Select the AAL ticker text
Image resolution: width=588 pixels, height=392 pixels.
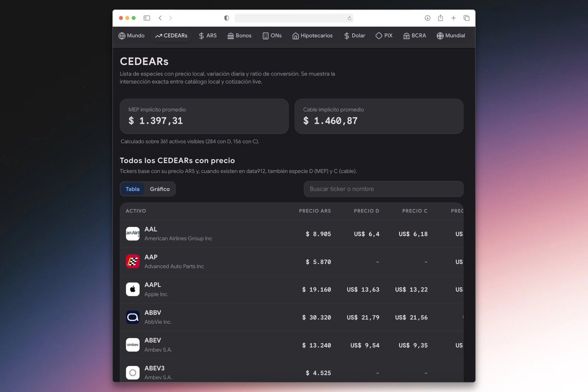coord(151,229)
